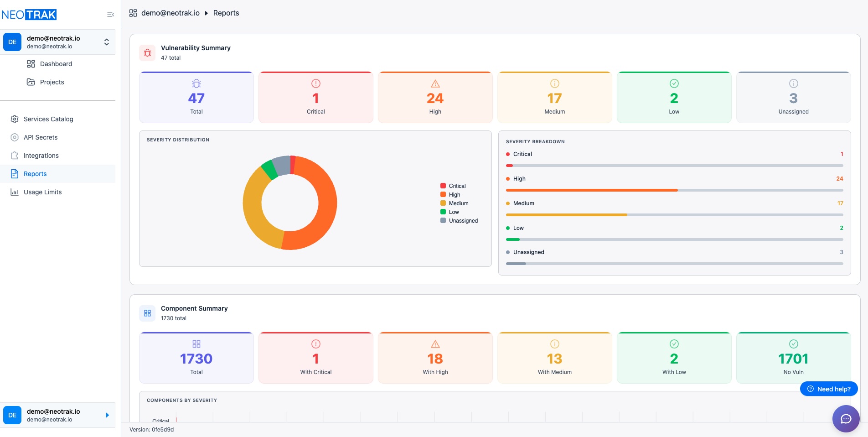868x437 pixels.
Task: Click the NeoTrak logo
Action: (29, 15)
